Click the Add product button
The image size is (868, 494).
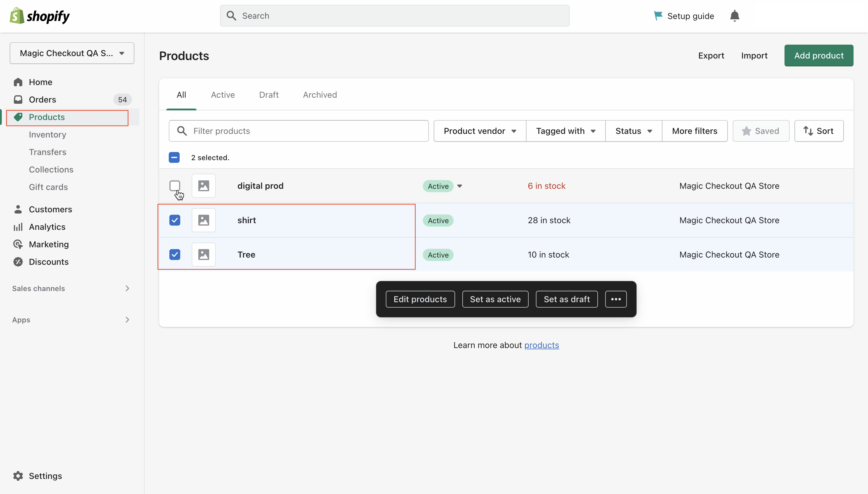(x=819, y=55)
